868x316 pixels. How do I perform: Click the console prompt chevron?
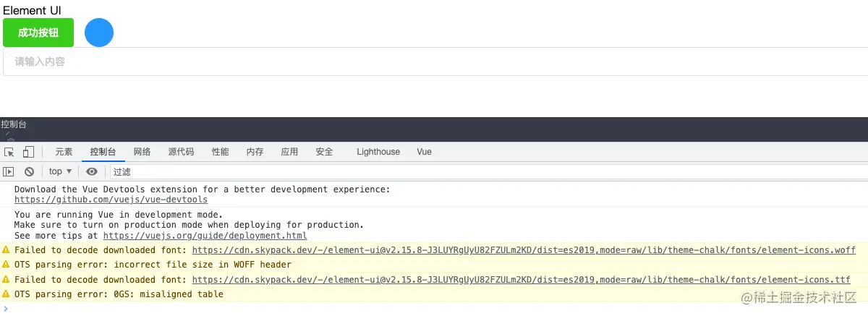pos(7,309)
